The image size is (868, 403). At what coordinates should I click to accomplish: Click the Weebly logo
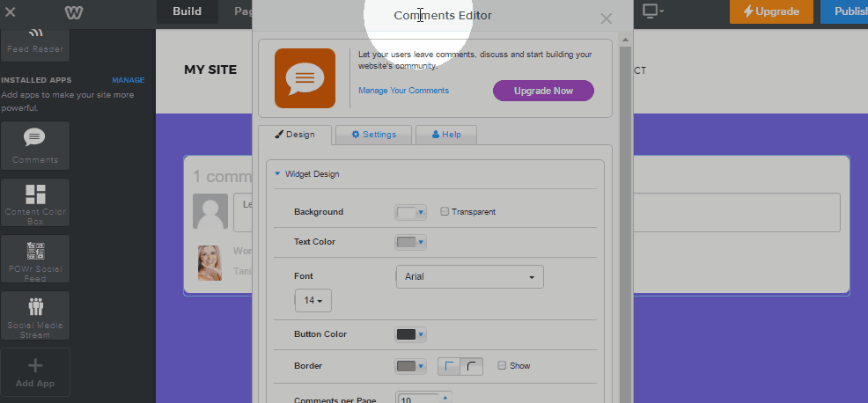(74, 12)
